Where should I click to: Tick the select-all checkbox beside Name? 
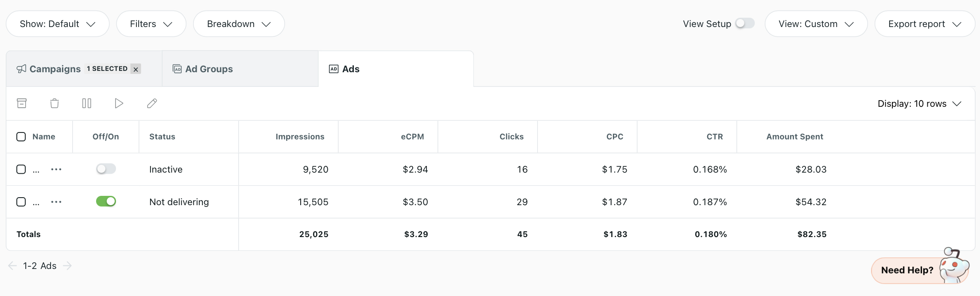[21, 136]
